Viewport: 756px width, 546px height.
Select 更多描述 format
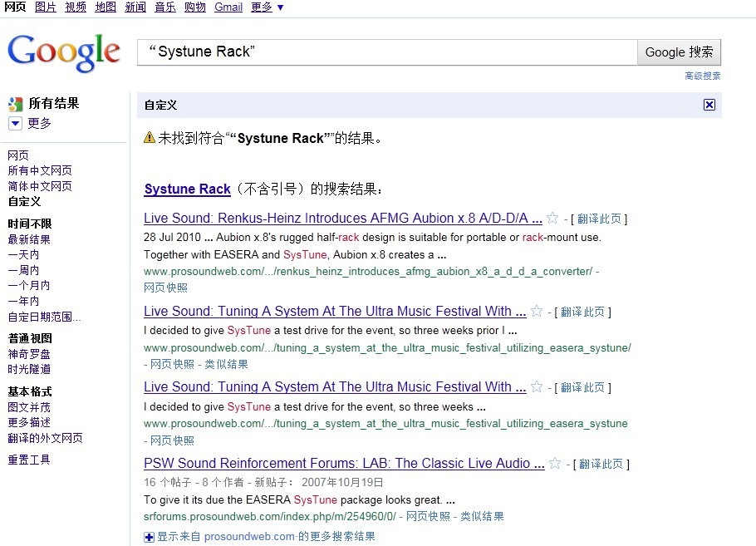[x=29, y=422]
